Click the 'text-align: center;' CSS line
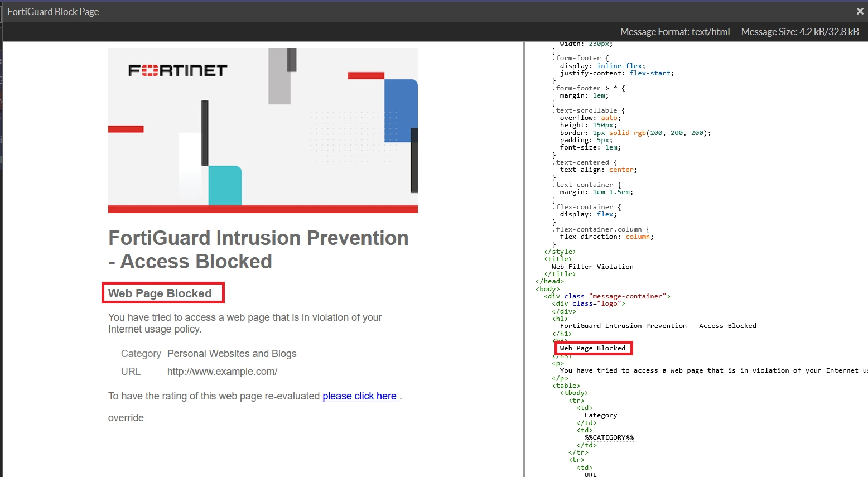The height and width of the screenshot is (477, 868). point(599,170)
